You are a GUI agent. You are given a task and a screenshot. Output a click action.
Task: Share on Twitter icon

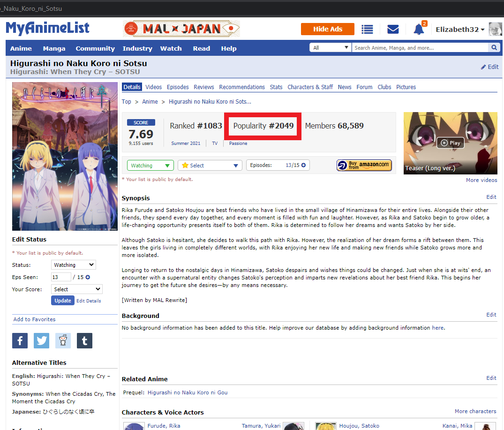coord(41,340)
